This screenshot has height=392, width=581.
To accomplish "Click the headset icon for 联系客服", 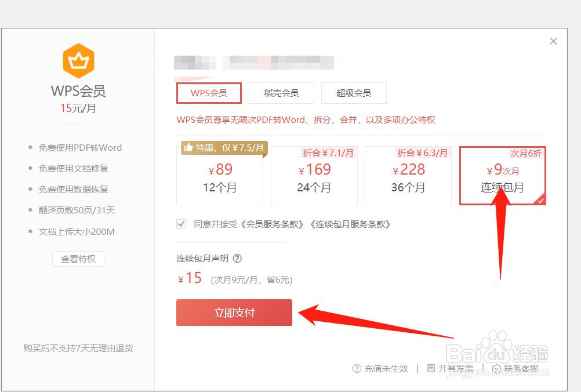I will pyautogui.click(x=496, y=368).
